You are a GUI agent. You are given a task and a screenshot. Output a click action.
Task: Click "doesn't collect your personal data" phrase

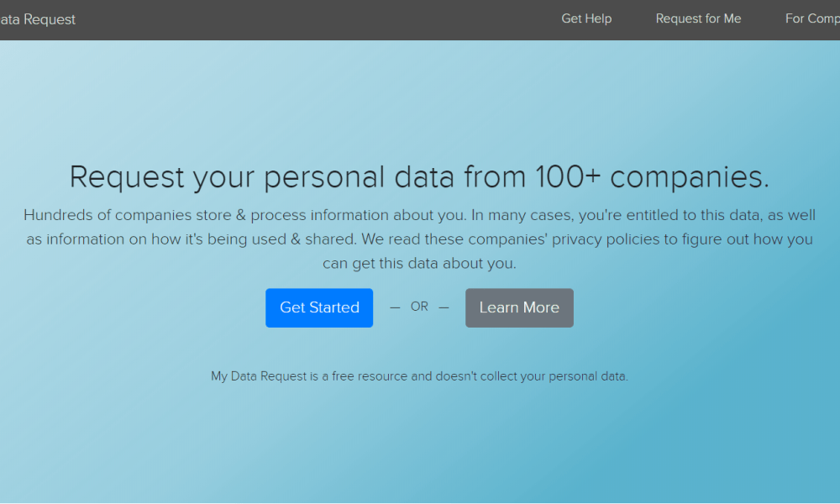pos(531,376)
